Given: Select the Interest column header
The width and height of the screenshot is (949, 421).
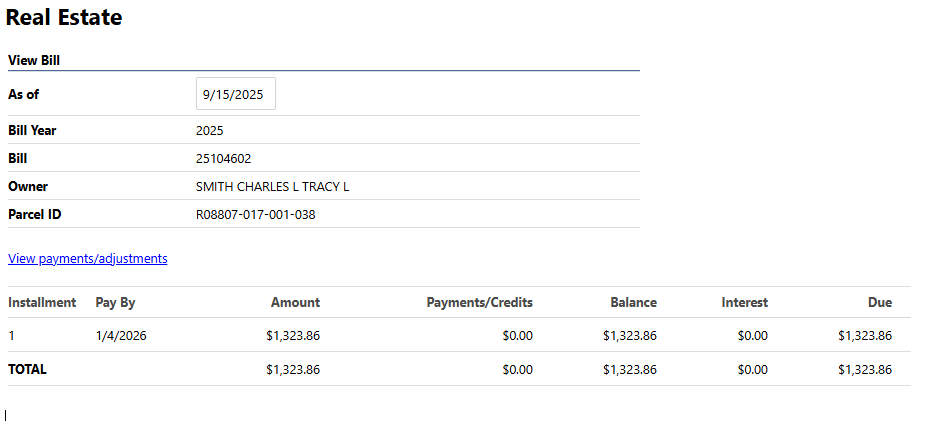Looking at the screenshot, I should click(x=744, y=302).
